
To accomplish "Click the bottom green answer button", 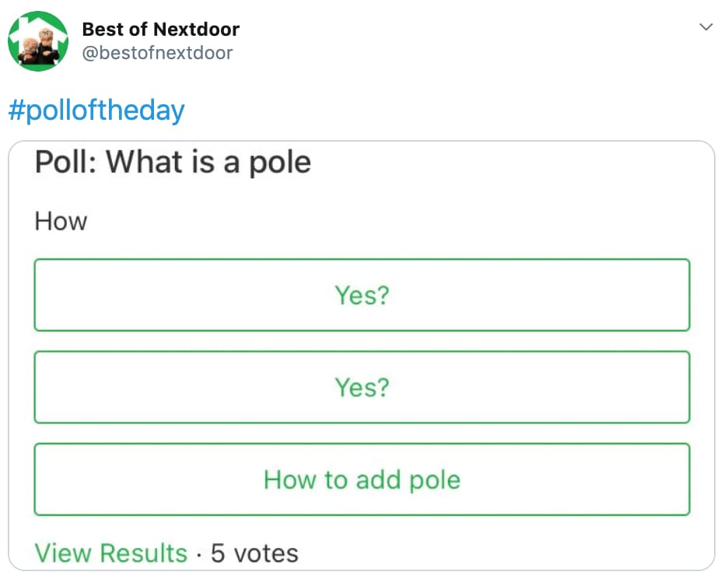I will pos(362,479).
